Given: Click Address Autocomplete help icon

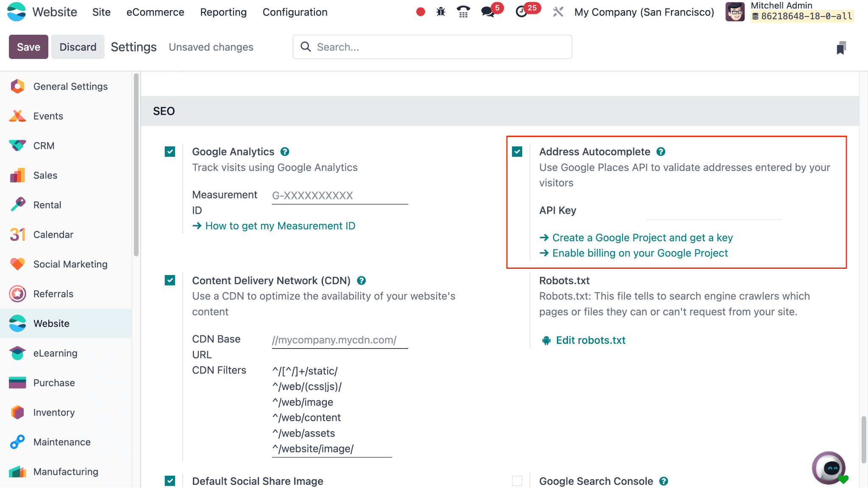Looking at the screenshot, I should click(661, 152).
